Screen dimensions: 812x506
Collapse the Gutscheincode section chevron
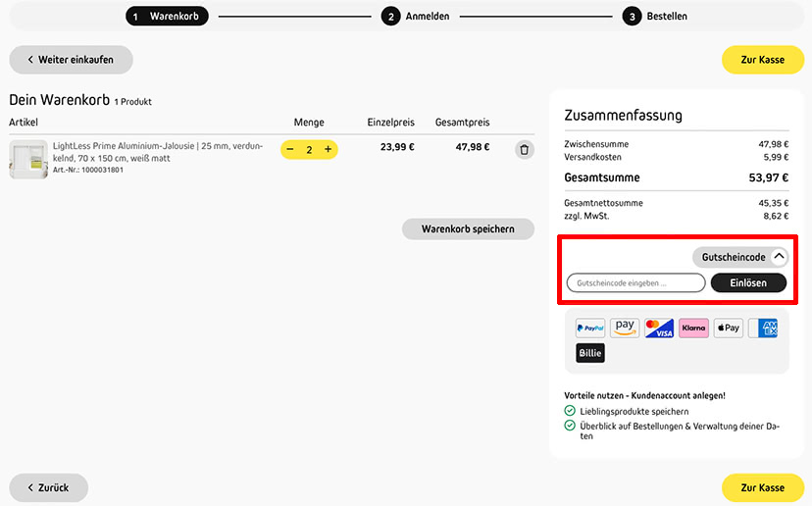(779, 257)
